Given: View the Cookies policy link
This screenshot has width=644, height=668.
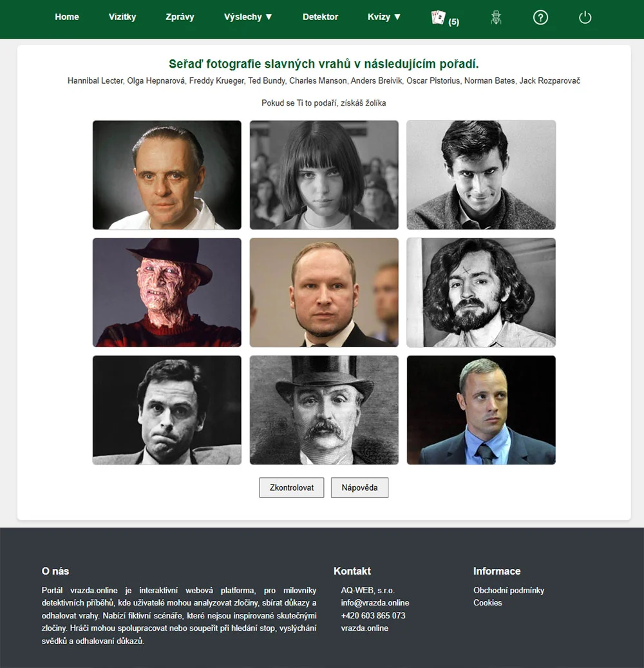Looking at the screenshot, I should pyautogui.click(x=488, y=602).
